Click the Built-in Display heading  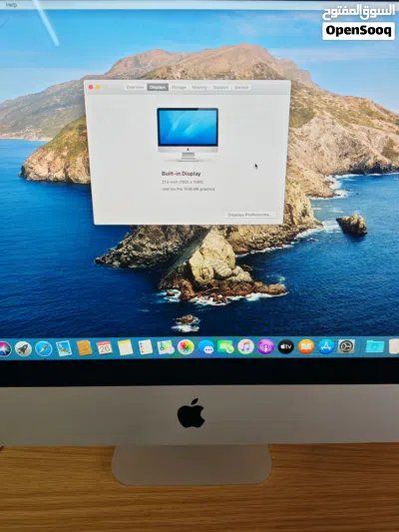[x=181, y=174]
